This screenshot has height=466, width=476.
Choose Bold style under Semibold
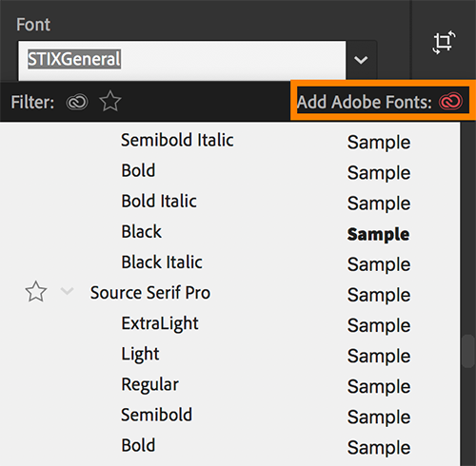pyautogui.click(x=138, y=445)
